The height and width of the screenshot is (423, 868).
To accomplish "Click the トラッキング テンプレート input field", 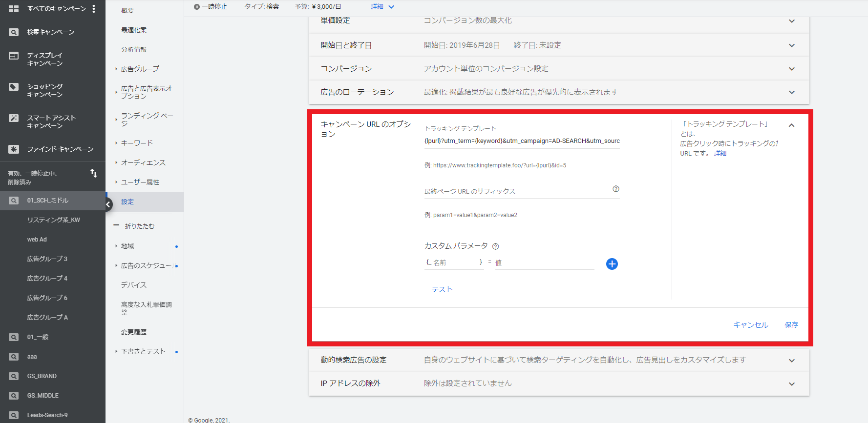I will 522,141.
